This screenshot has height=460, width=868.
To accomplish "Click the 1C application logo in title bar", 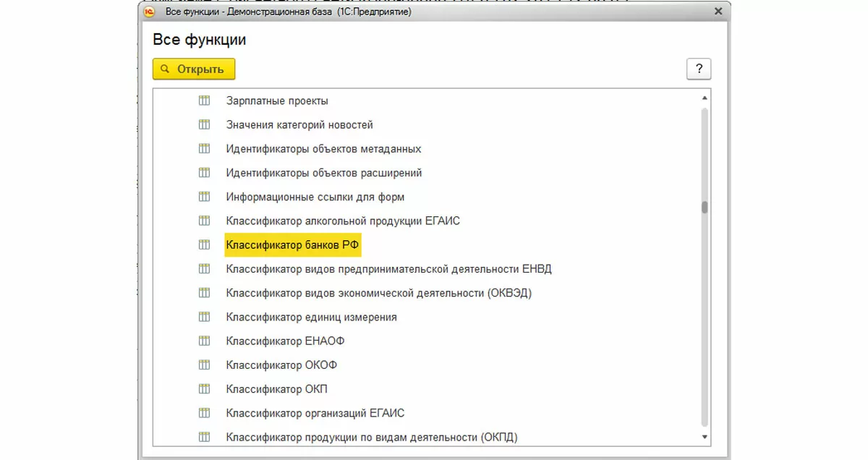I will 150,12.
